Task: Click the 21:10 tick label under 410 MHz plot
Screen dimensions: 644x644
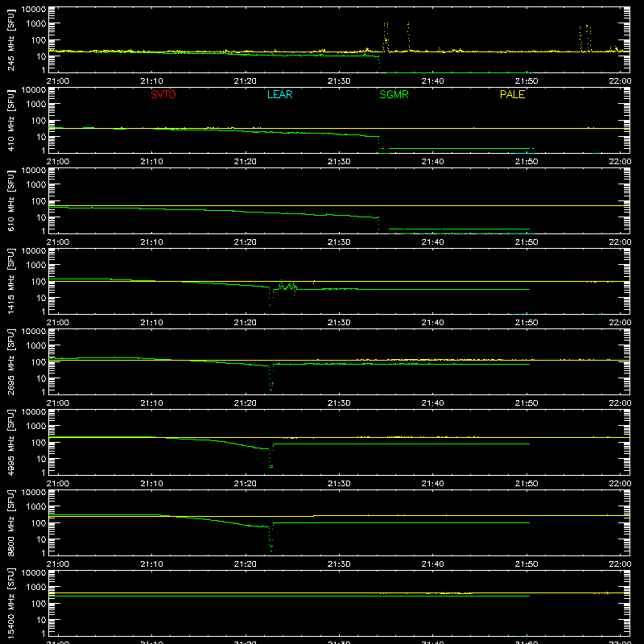Action: pyautogui.click(x=151, y=162)
